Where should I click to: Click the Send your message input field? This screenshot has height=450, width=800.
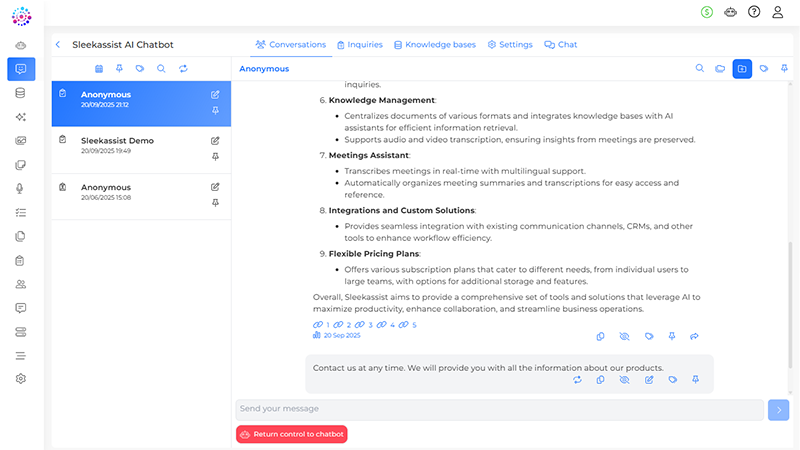499,409
